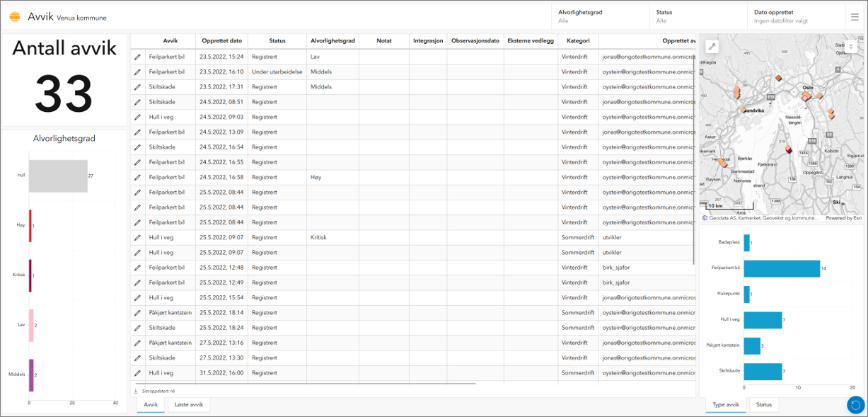Click the horizontal scrollbar under the table
Viewport: 868px width, 417px height.
pyautogui.click(x=304, y=384)
